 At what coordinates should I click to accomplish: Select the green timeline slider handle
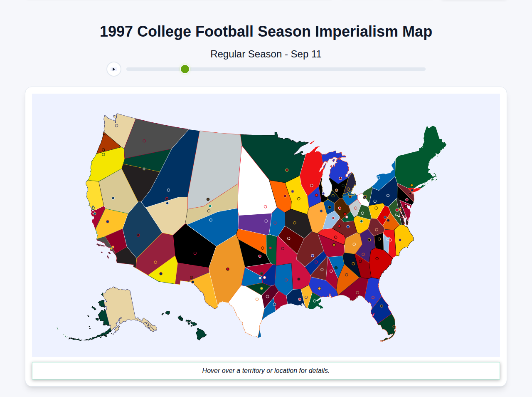click(x=185, y=69)
